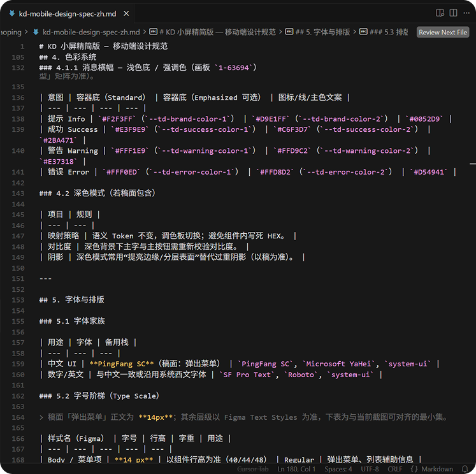Image resolution: width=476 pixels, height=474 pixels.
Task: Click the hex value `#E3F9E9` in the Success row
Action: pyautogui.click(x=130, y=129)
